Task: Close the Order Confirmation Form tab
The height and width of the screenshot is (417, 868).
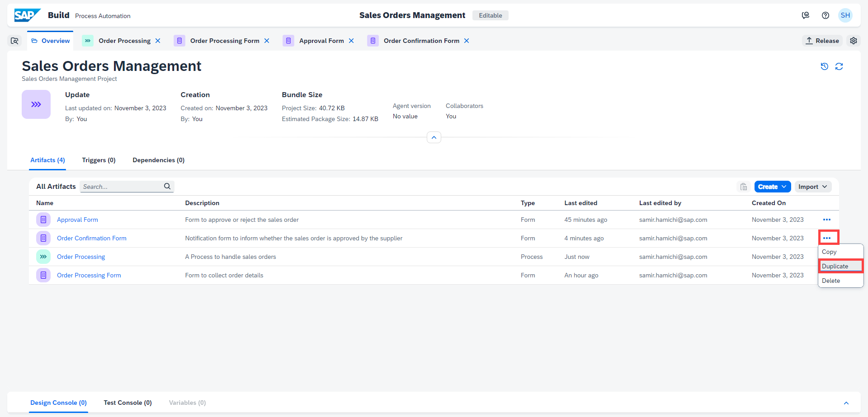Action: point(467,41)
